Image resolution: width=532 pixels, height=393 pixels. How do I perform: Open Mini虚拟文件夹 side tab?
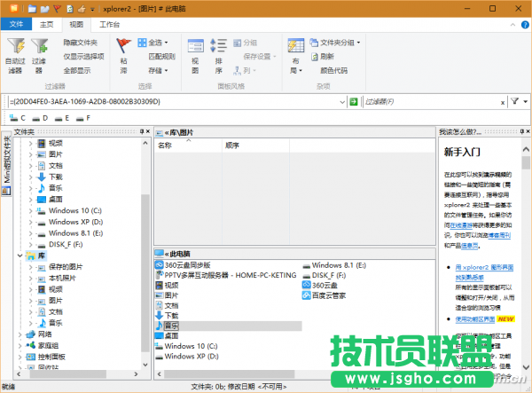[6, 165]
